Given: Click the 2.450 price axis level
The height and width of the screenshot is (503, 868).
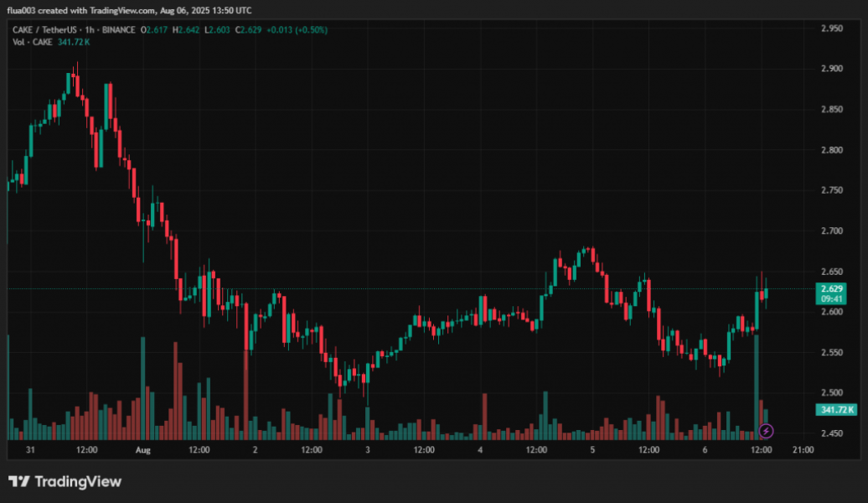Looking at the screenshot, I should (830, 433).
